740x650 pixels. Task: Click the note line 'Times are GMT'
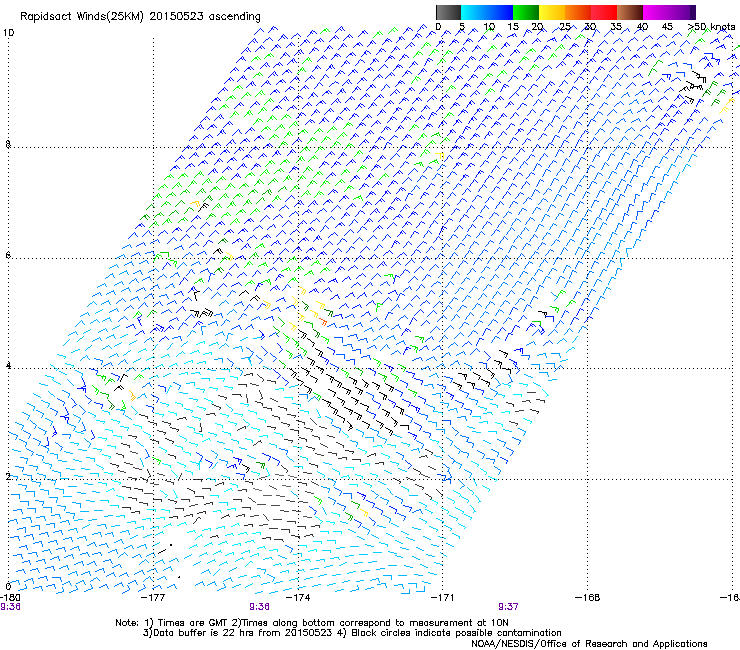[193, 623]
